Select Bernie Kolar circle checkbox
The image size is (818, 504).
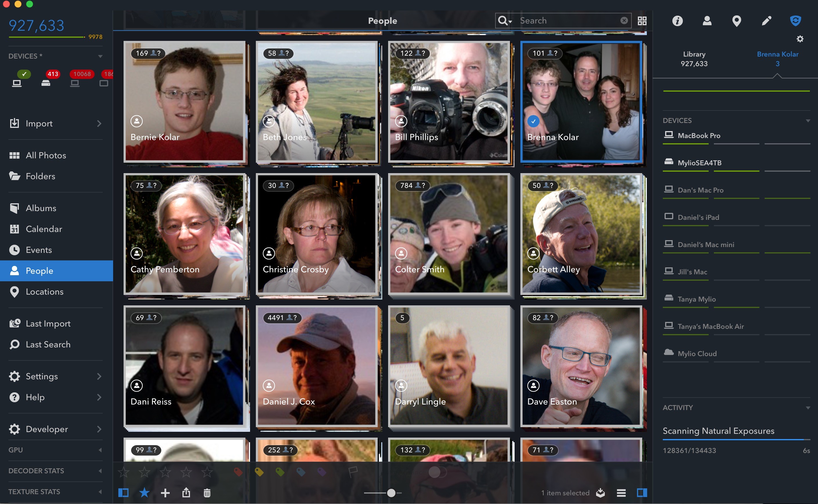137,121
